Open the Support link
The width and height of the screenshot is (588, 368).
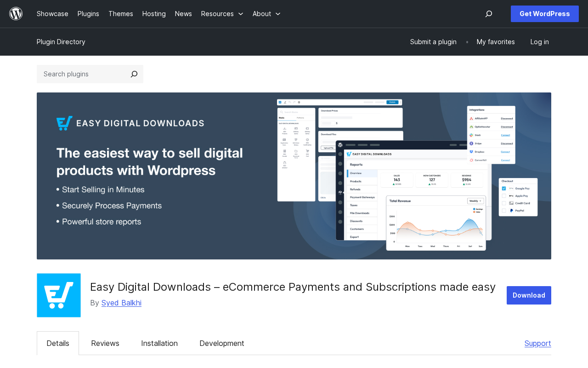tap(538, 343)
